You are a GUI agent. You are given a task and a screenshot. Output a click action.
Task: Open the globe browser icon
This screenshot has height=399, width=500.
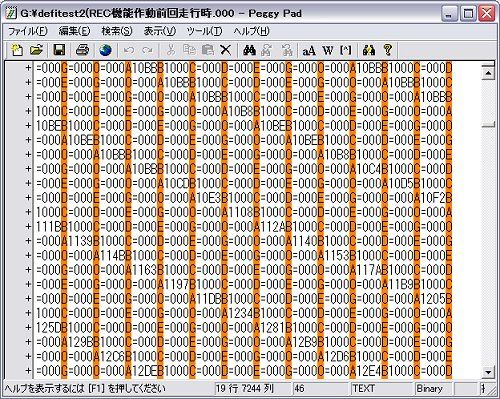(x=105, y=50)
